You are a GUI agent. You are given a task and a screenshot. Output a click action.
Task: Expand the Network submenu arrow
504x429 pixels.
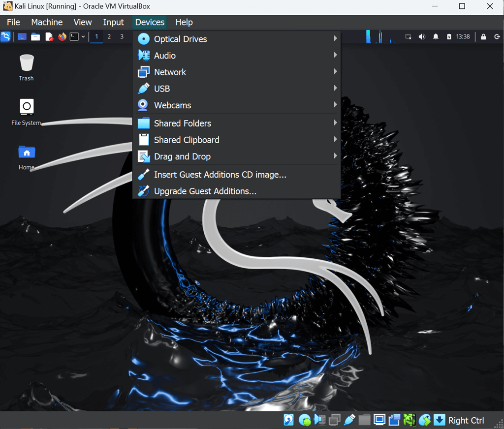coord(335,71)
